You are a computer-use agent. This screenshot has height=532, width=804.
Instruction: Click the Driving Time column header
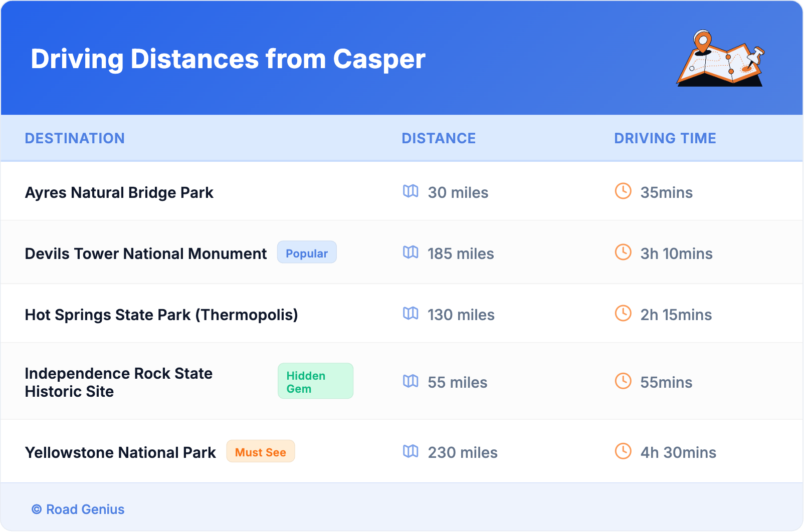665,138
